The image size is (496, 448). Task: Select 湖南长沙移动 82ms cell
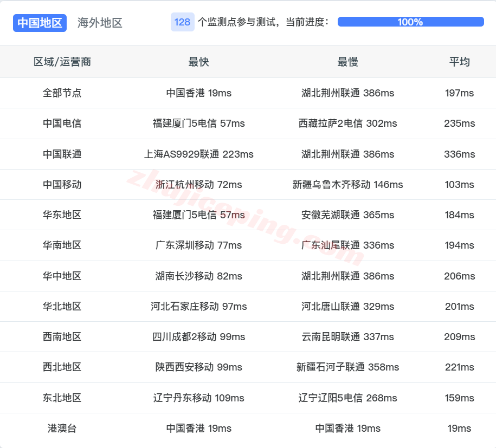[x=198, y=276]
